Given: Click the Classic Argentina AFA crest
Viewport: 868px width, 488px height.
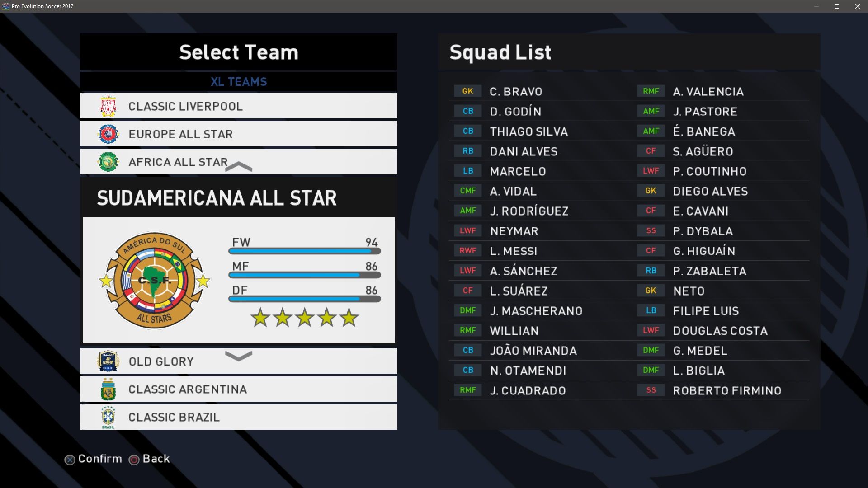Looking at the screenshot, I should (108, 389).
